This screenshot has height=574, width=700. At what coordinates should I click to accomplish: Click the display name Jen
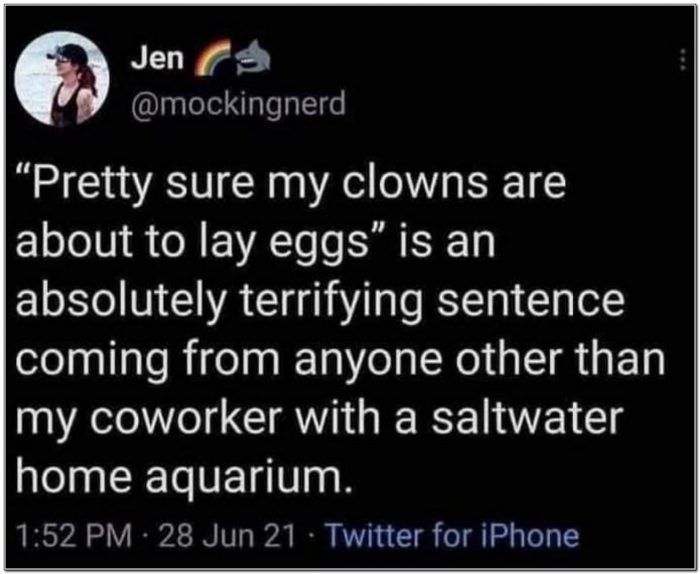click(156, 58)
